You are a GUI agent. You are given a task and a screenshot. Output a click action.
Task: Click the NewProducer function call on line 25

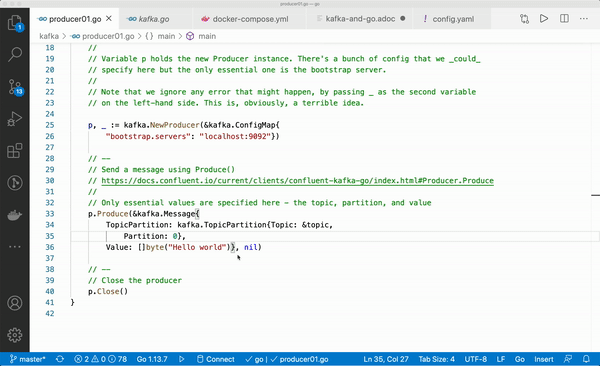click(174, 125)
